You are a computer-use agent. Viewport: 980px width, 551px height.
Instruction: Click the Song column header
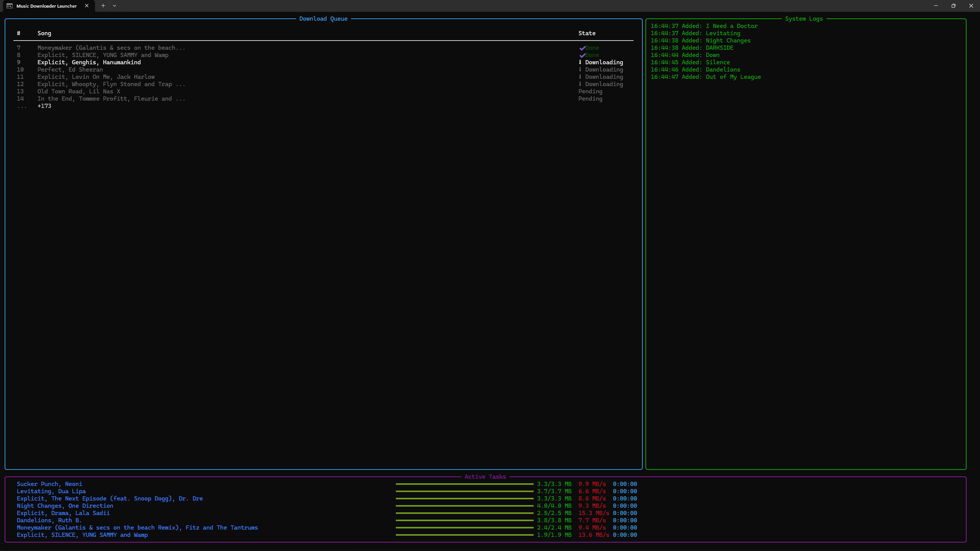tap(44, 33)
